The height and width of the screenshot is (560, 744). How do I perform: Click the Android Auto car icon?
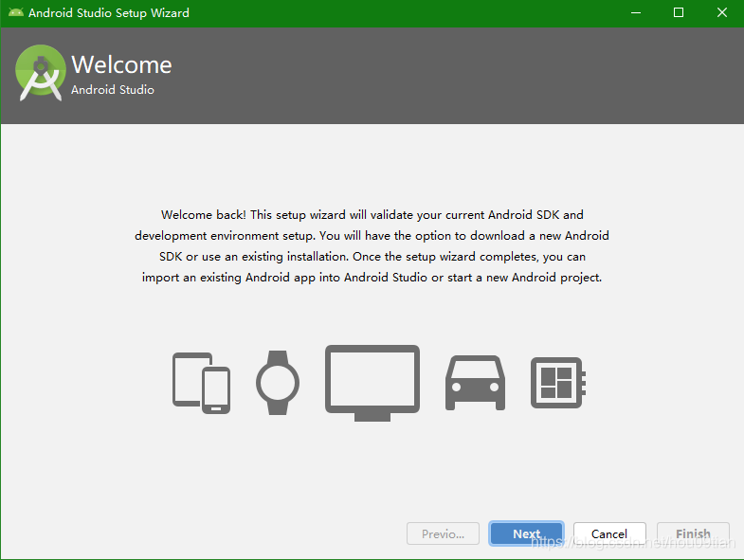475,383
